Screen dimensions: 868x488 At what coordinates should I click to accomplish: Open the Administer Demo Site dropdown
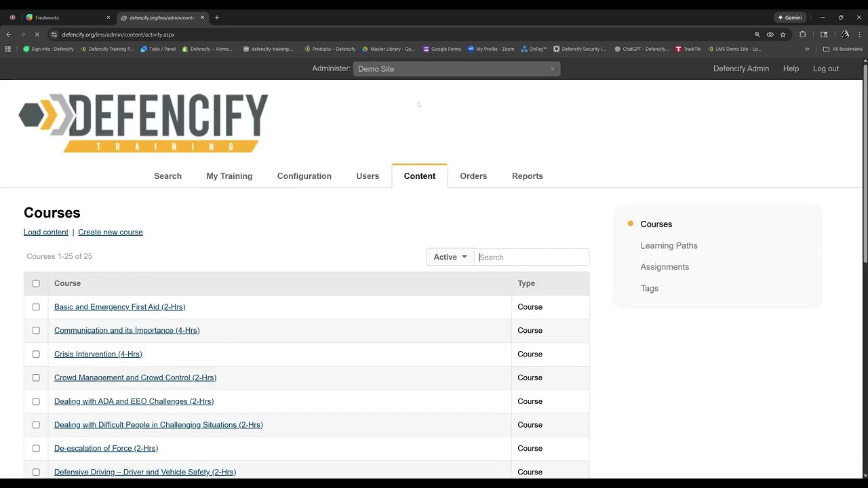pos(456,68)
